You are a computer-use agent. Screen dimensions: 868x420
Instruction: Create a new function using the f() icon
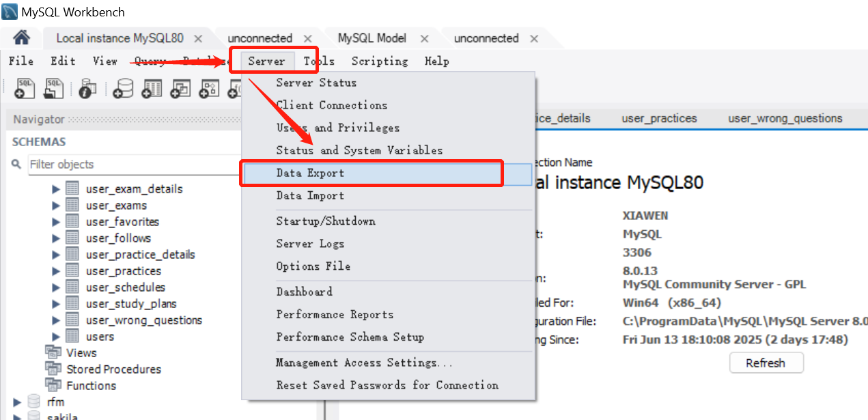234,89
